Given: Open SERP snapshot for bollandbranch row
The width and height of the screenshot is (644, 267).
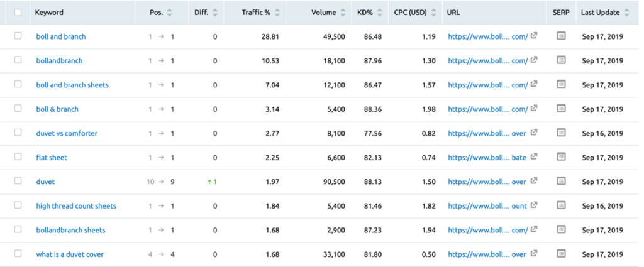Looking at the screenshot, I should pyautogui.click(x=561, y=60).
